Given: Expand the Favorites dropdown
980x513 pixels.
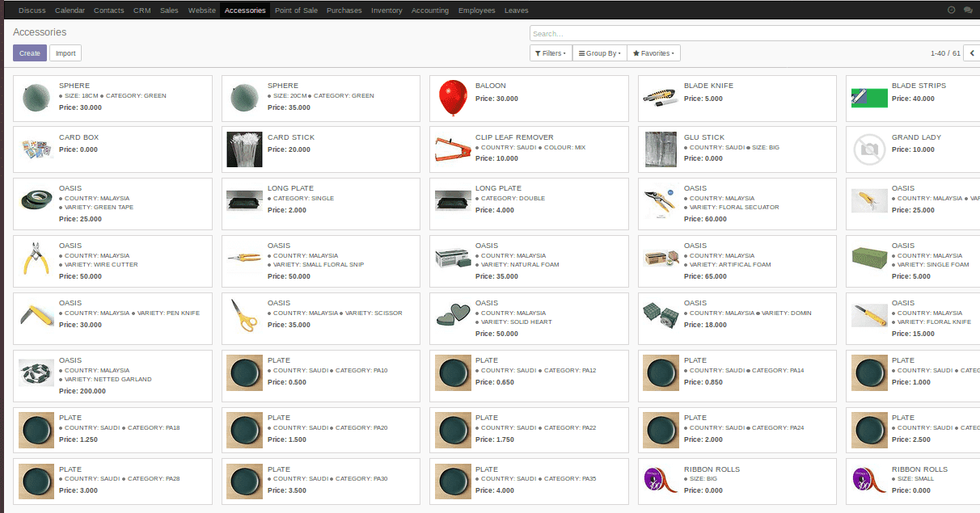Looking at the screenshot, I should coord(653,53).
